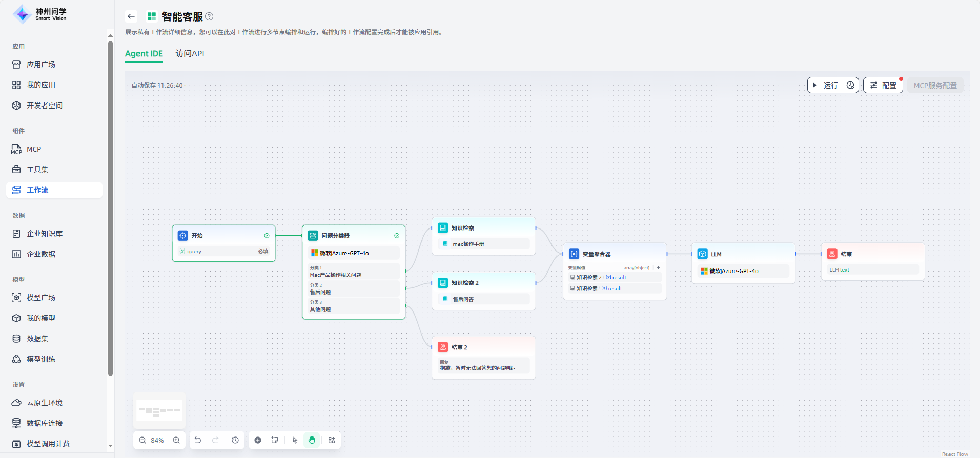Open model selector 微软Azure-GPT-4o in LLM node
The height and width of the screenshot is (458, 980).
[742, 271]
